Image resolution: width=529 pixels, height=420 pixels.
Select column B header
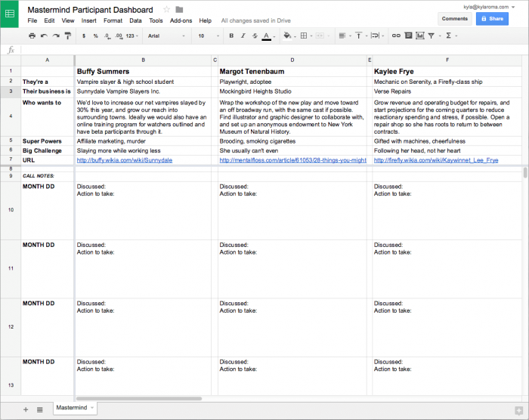[x=144, y=60]
